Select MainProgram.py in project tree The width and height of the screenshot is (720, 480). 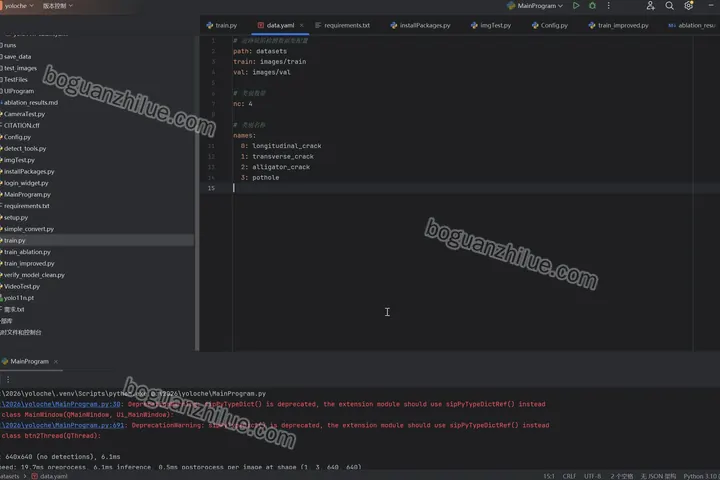26,194
